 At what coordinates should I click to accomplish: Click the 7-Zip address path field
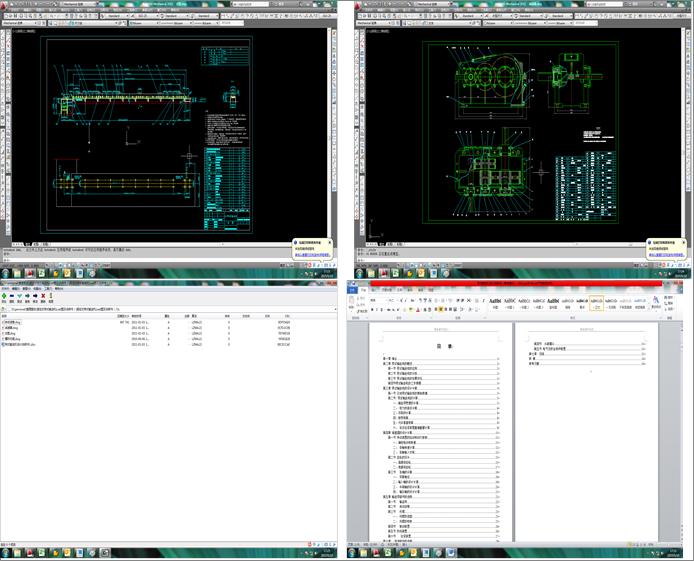coord(173,309)
